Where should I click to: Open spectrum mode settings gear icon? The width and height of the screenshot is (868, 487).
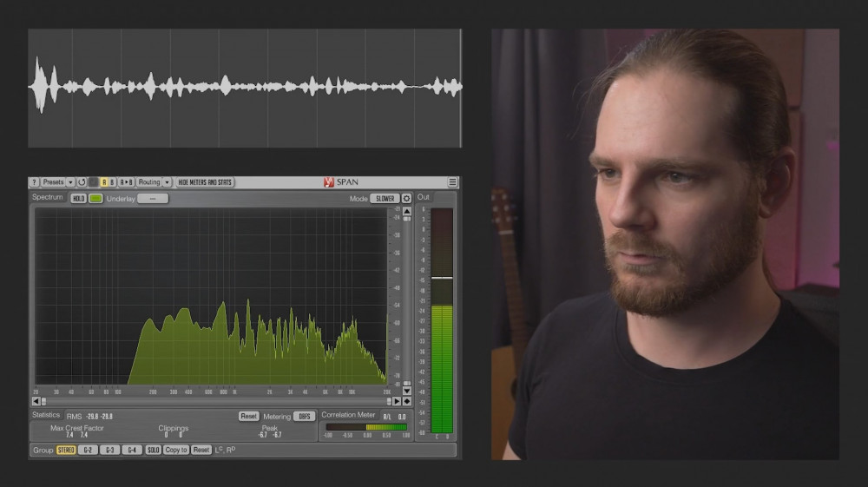click(x=406, y=199)
